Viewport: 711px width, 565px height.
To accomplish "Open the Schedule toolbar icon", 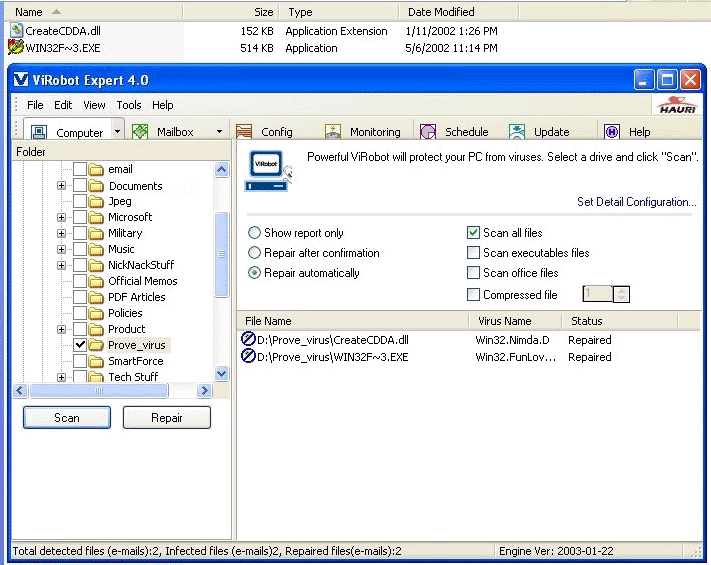I will pos(428,132).
